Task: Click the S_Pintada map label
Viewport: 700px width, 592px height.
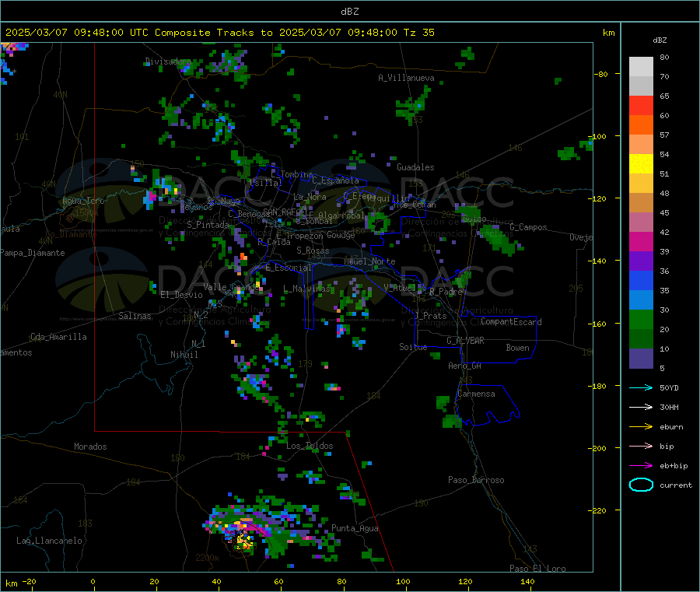Action: 208,225
